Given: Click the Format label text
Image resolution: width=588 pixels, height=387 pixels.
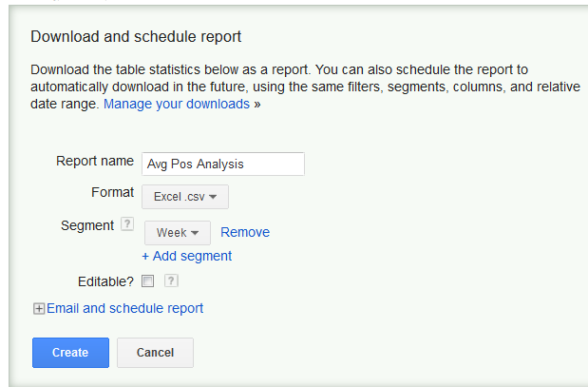Looking at the screenshot, I should (112, 192).
